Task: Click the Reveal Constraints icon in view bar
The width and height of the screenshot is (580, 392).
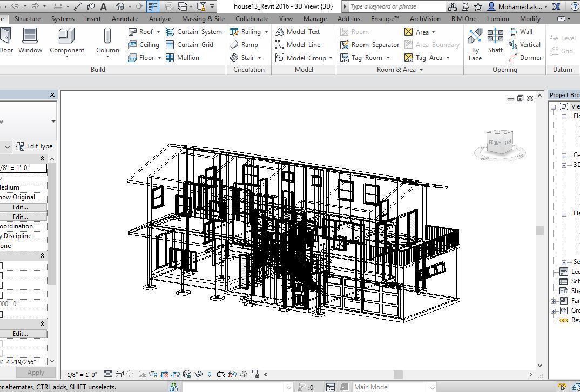Action: (x=255, y=374)
